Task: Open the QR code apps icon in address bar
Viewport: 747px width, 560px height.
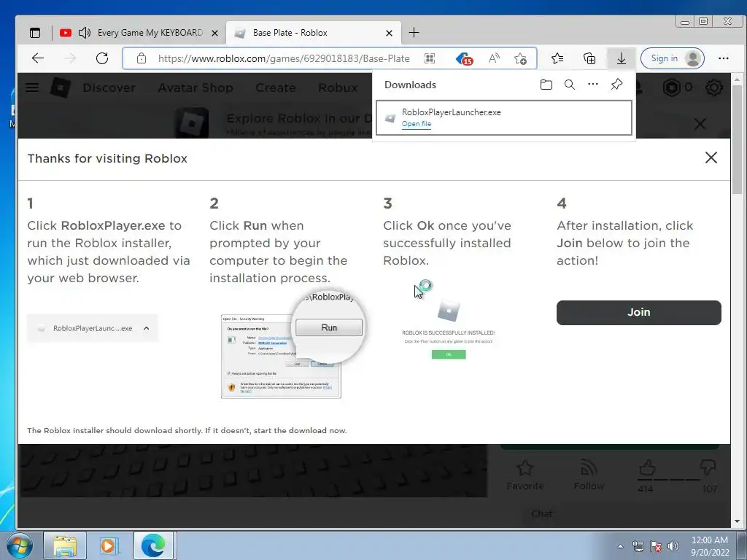Action: coord(430,58)
